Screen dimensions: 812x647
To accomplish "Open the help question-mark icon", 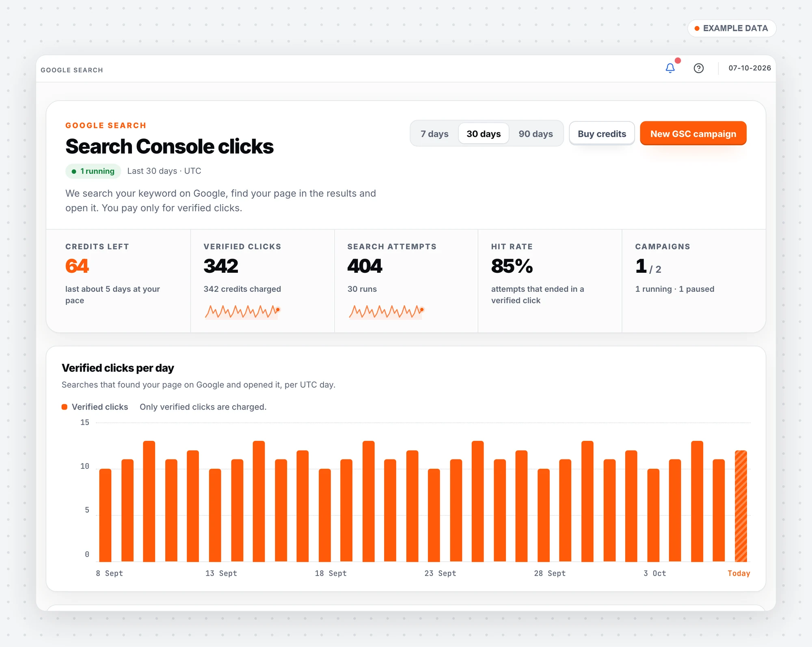I will point(699,68).
